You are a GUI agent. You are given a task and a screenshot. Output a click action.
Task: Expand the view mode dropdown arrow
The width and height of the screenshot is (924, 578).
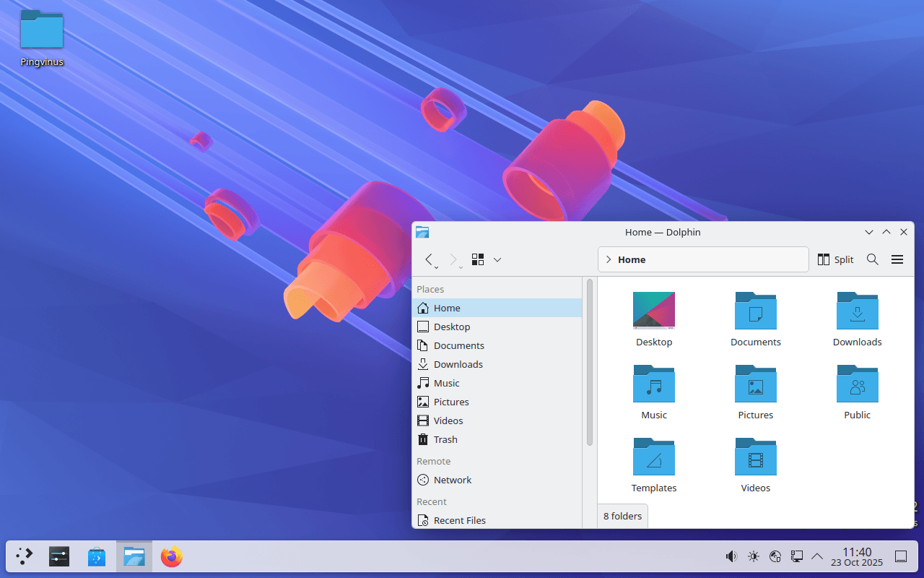[x=497, y=259]
